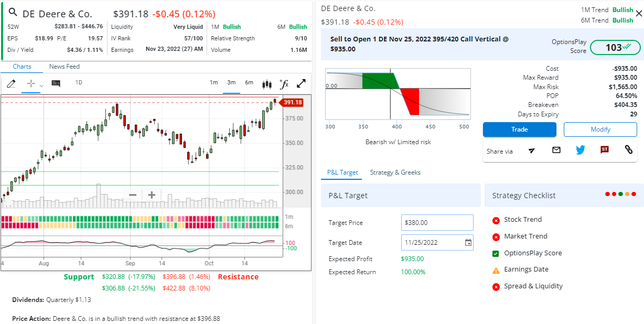
Task: Set chart range to 1m
Action: tap(214, 82)
